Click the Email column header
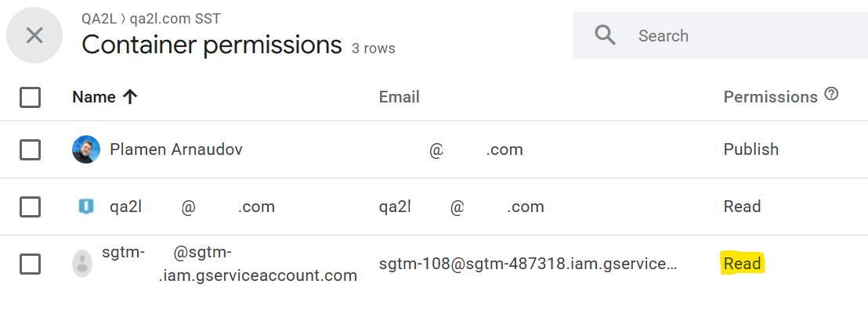The width and height of the screenshot is (868, 320). pos(399,97)
